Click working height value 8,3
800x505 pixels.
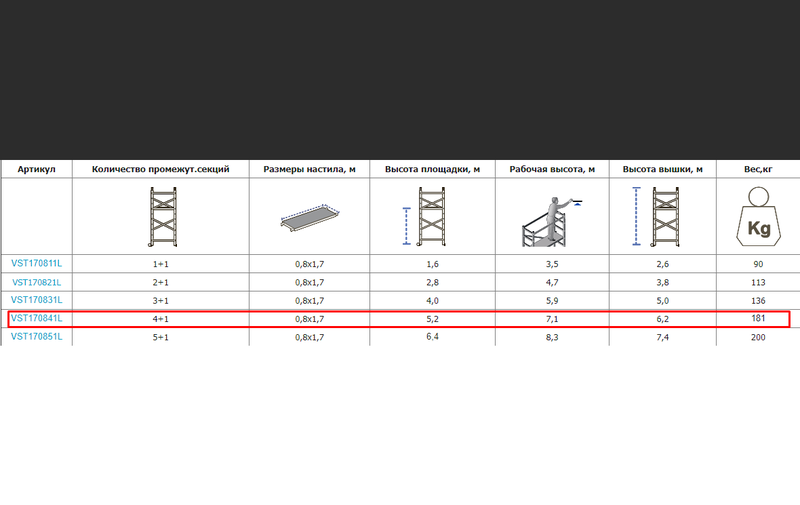[x=552, y=337]
